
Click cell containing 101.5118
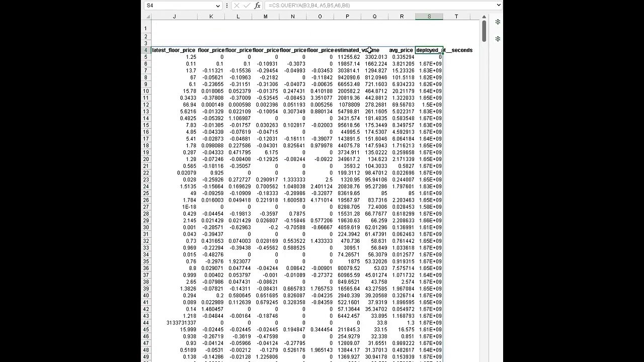(401, 77)
